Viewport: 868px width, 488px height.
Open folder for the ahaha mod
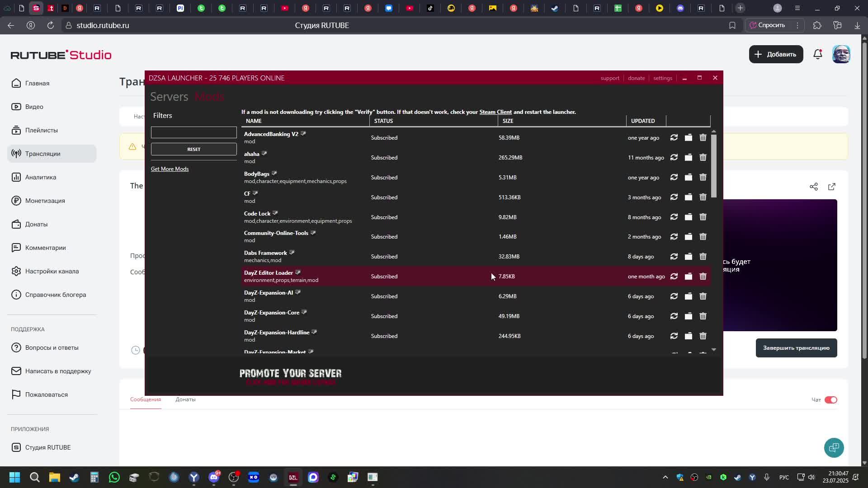[x=688, y=158]
